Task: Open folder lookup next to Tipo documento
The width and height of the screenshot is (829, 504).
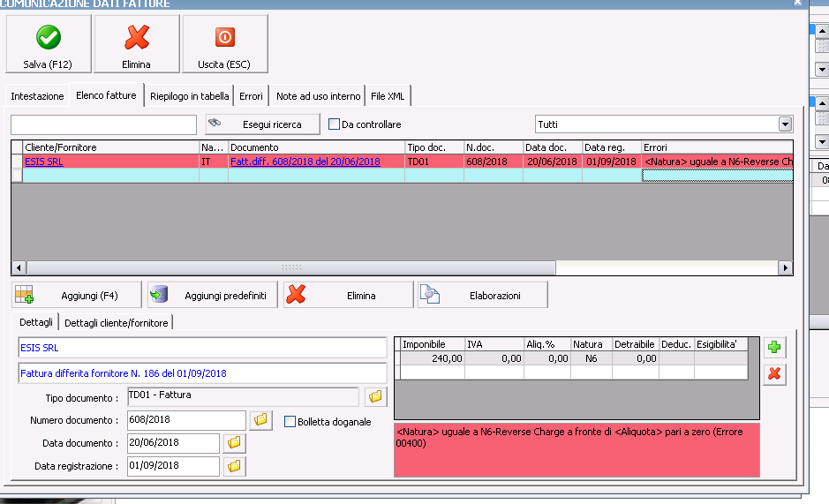Action: pyautogui.click(x=375, y=396)
